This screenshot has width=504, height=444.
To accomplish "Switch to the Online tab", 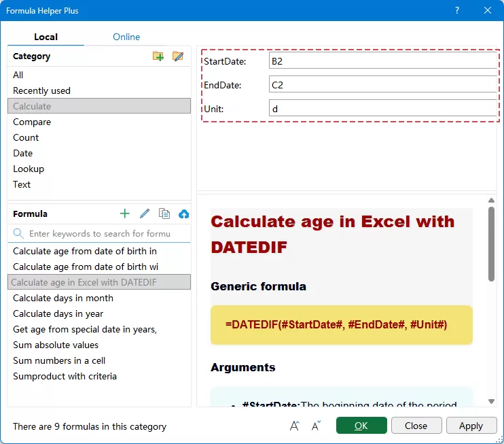I will coord(126,37).
